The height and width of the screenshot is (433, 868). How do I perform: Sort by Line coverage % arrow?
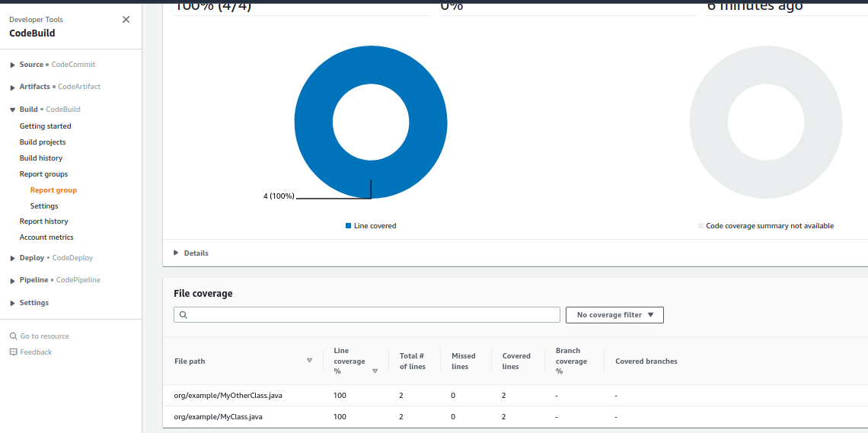[375, 371]
